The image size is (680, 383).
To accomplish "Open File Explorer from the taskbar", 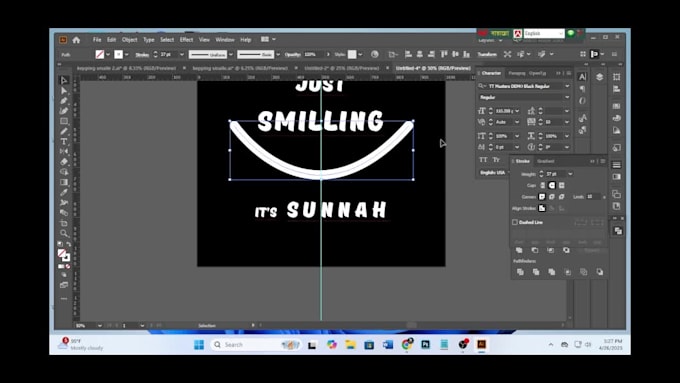I will pos(350,344).
